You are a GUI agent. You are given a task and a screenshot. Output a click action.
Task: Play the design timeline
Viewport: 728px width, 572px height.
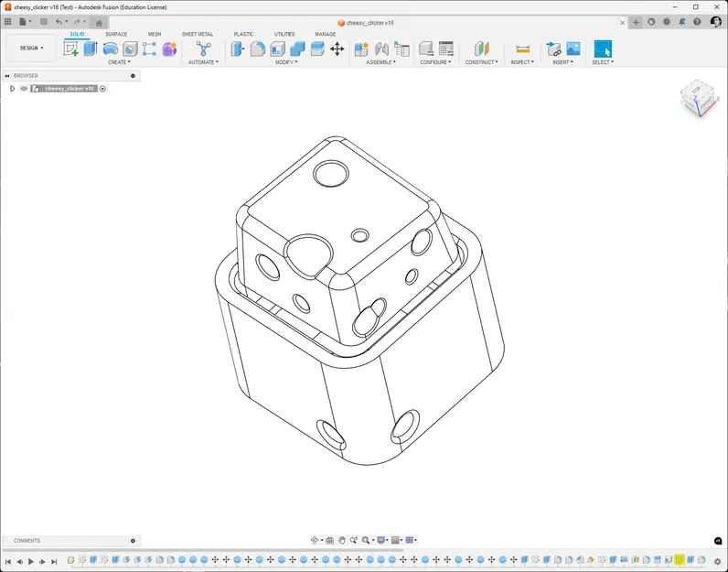coord(31,562)
